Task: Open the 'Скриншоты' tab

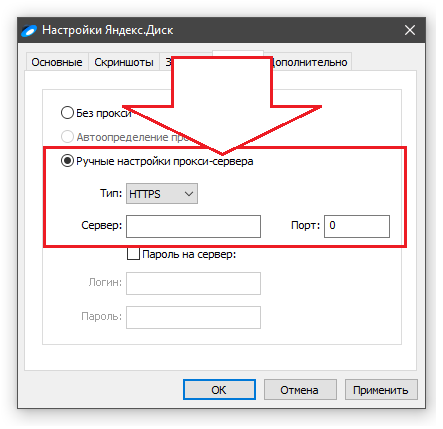Action: (124, 62)
